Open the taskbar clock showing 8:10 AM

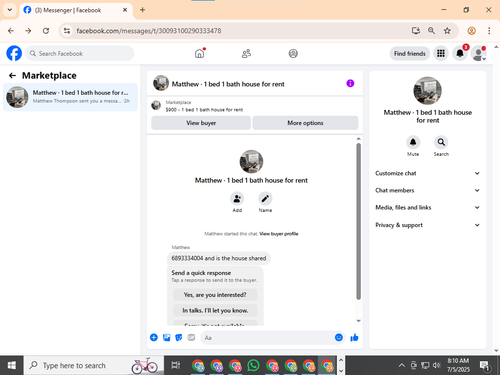[x=458, y=365]
